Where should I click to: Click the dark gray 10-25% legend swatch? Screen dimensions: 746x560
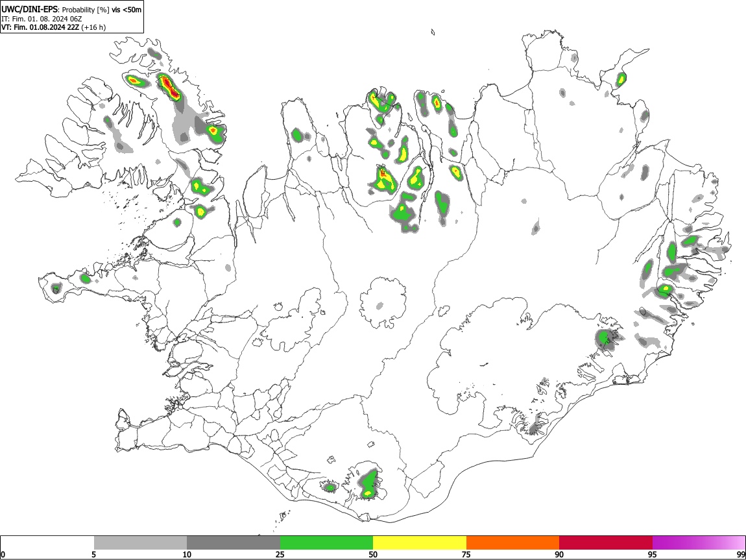[234, 542]
